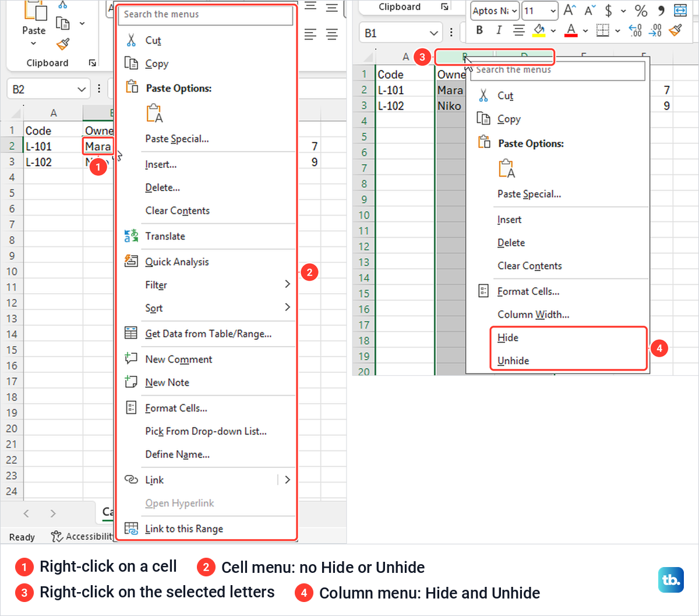
Task: Apply Accounting dollar format in mini toolbar
Action: tap(609, 10)
